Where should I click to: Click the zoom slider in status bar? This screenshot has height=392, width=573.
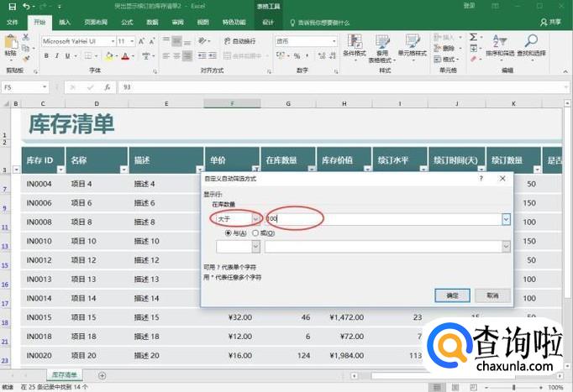[514, 387]
